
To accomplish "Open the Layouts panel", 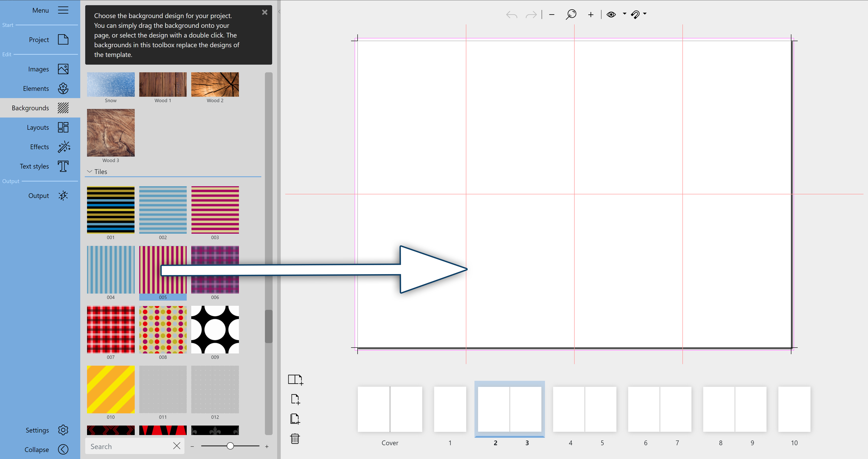I will 63,127.
